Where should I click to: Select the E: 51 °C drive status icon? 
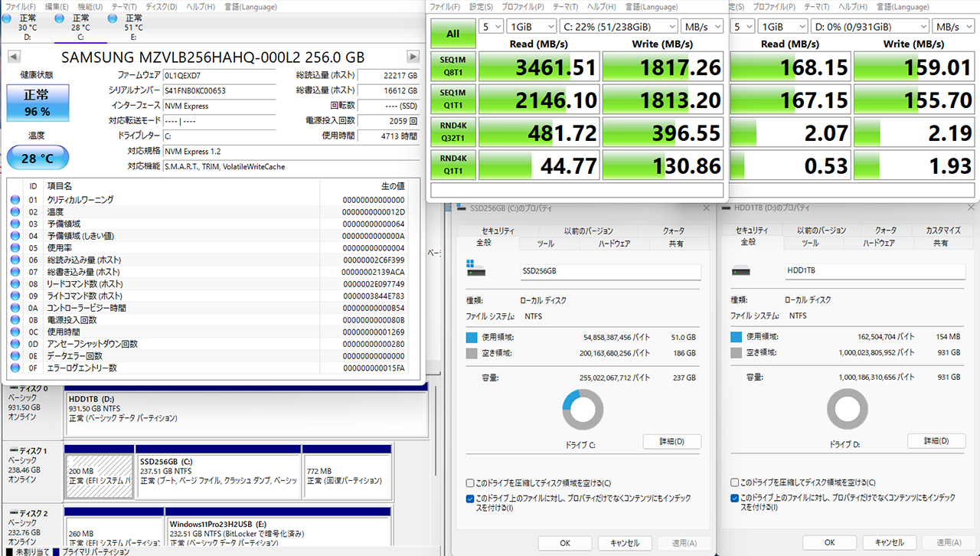113,18
